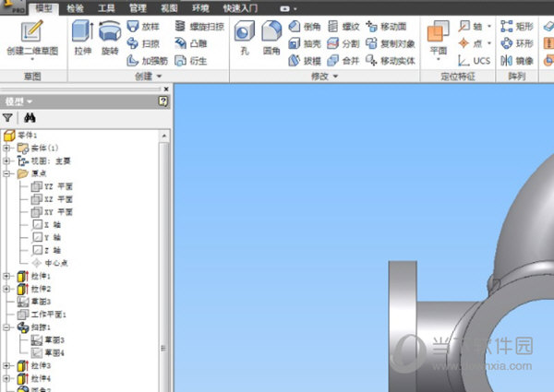Collapse the 原点 folder node
Screen dimensions: 554x392
[6, 173]
